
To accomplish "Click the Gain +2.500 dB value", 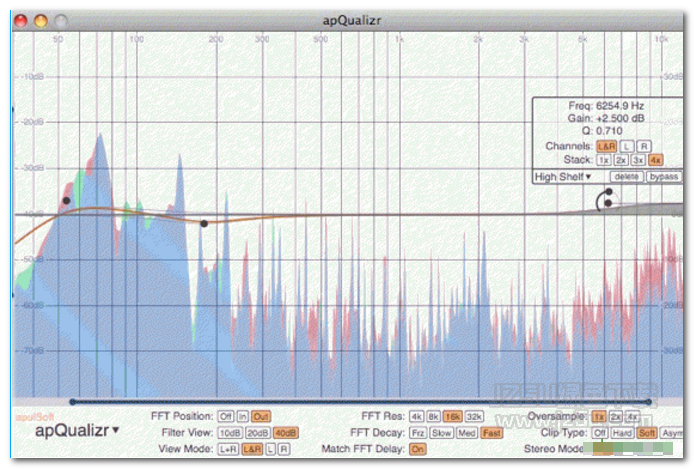I will pos(620,118).
